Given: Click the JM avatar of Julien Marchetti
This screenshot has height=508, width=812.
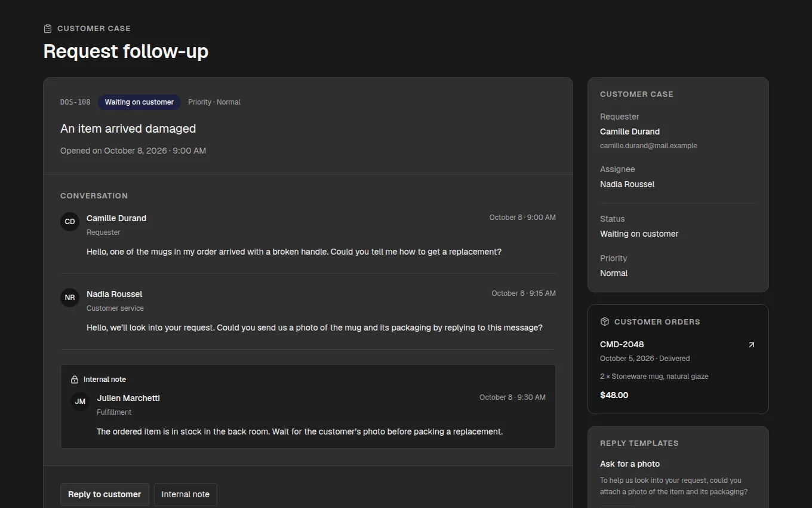Looking at the screenshot, I should (x=80, y=402).
